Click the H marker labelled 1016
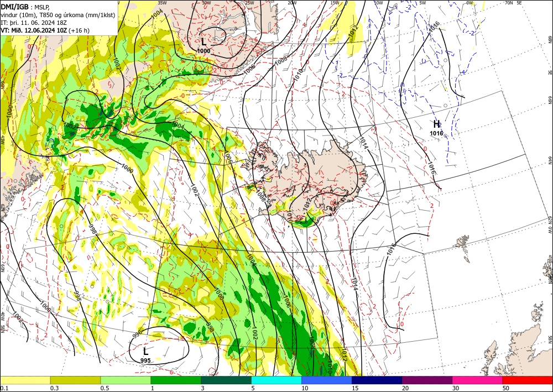The height and width of the screenshot is (392, 553). click(437, 124)
